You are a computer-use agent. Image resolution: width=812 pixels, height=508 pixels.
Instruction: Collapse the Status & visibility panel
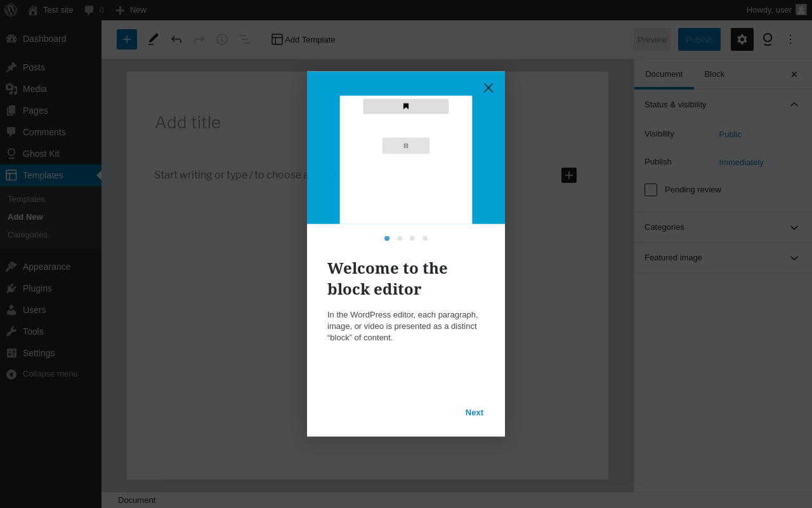(x=723, y=104)
